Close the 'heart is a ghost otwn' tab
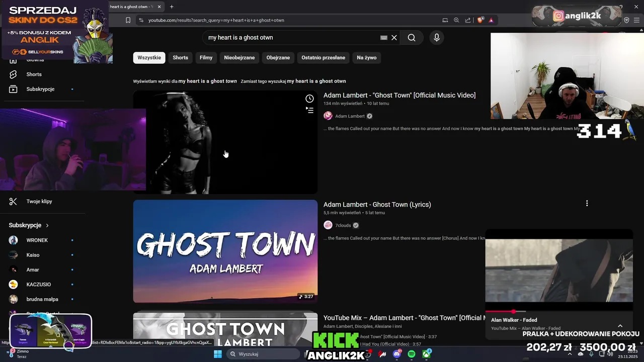 (x=159, y=7)
